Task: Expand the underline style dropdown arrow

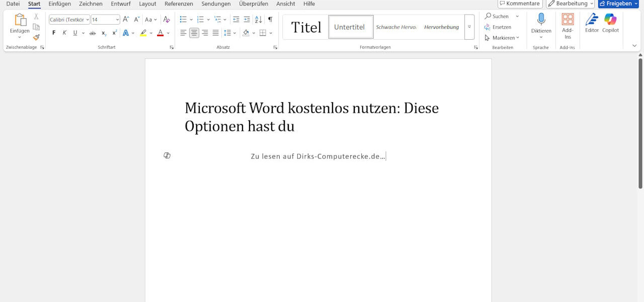Action: point(83,33)
